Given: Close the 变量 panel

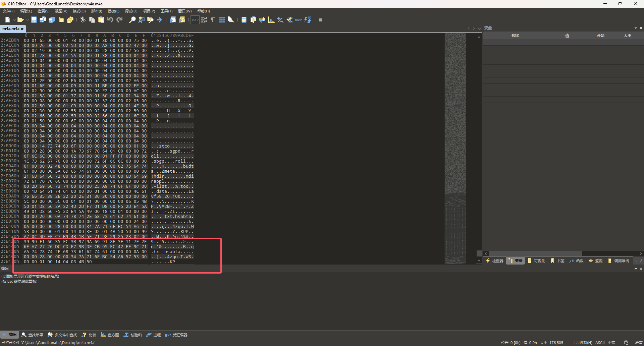Looking at the screenshot, I should click(641, 28).
